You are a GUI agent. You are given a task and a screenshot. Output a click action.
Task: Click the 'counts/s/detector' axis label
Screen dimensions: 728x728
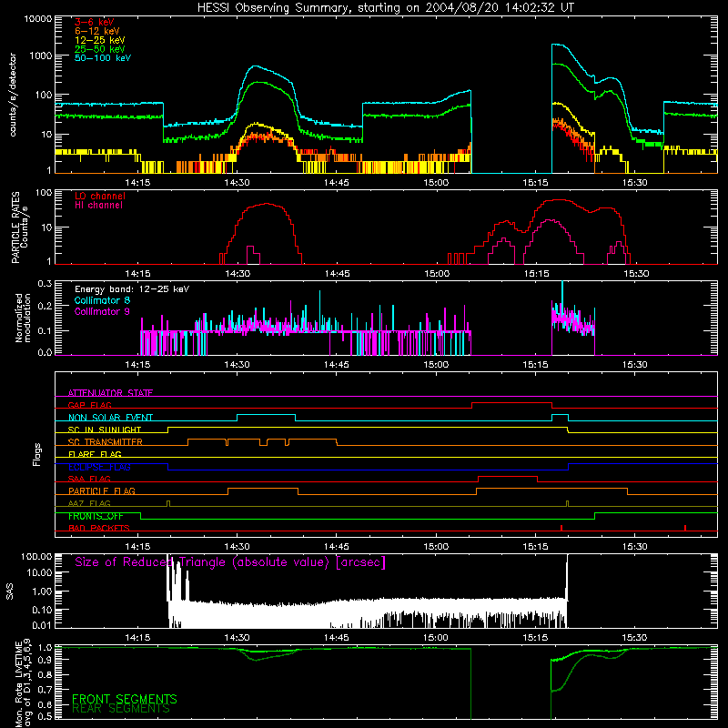click(x=13, y=95)
